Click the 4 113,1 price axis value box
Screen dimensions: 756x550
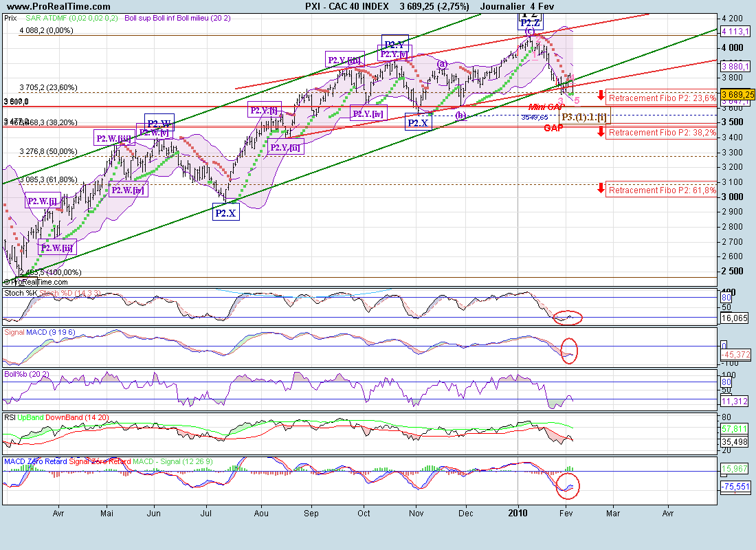(x=735, y=32)
